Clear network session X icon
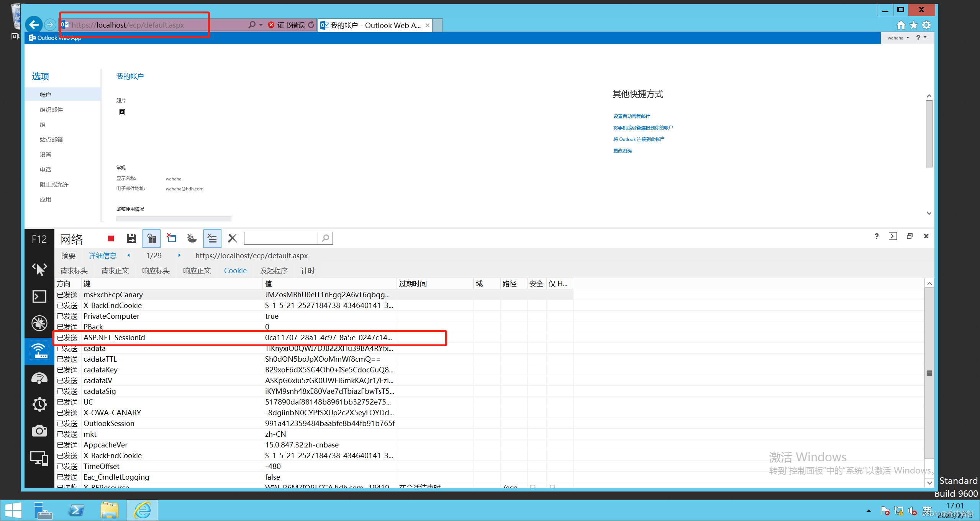This screenshot has height=521, width=980. pyautogui.click(x=232, y=239)
